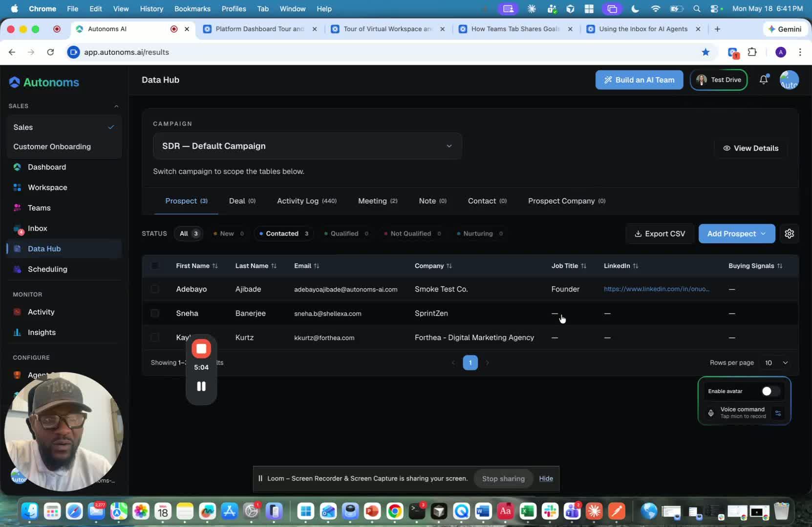This screenshot has width=812, height=527.
Task: Reload the current page
Action: (x=50, y=52)
